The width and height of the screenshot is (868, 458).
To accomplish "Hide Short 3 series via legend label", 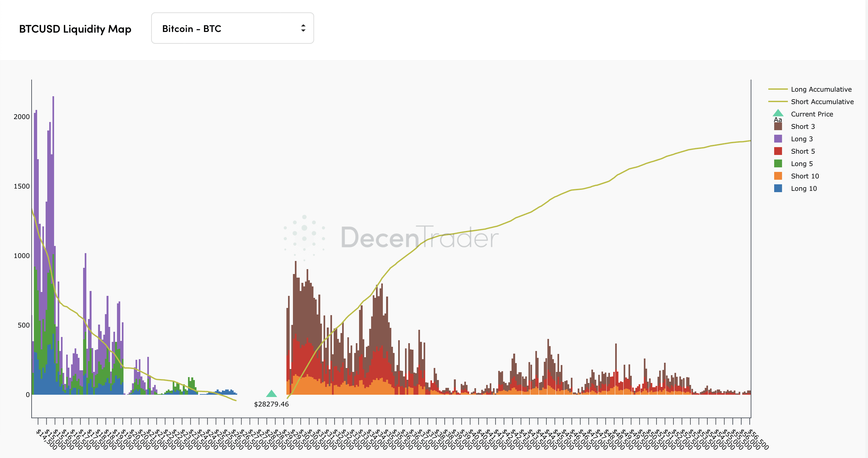I will pos(803,127).
